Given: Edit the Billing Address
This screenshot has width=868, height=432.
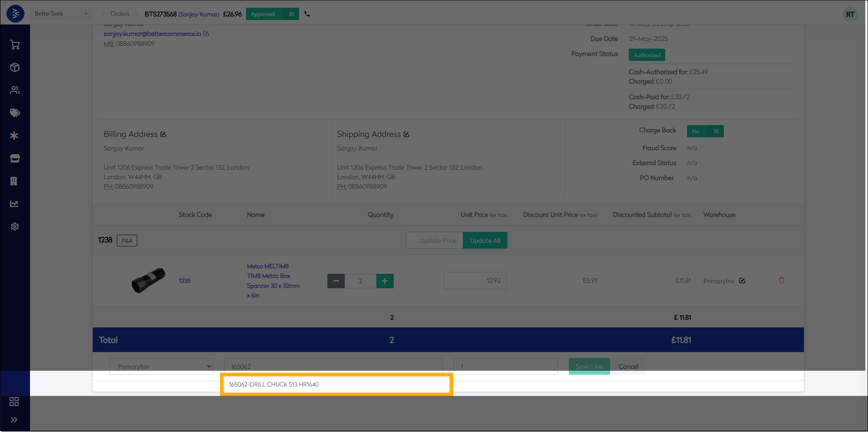Looking at the screenshot, I should pyautogui.click(x=163, y=135).
